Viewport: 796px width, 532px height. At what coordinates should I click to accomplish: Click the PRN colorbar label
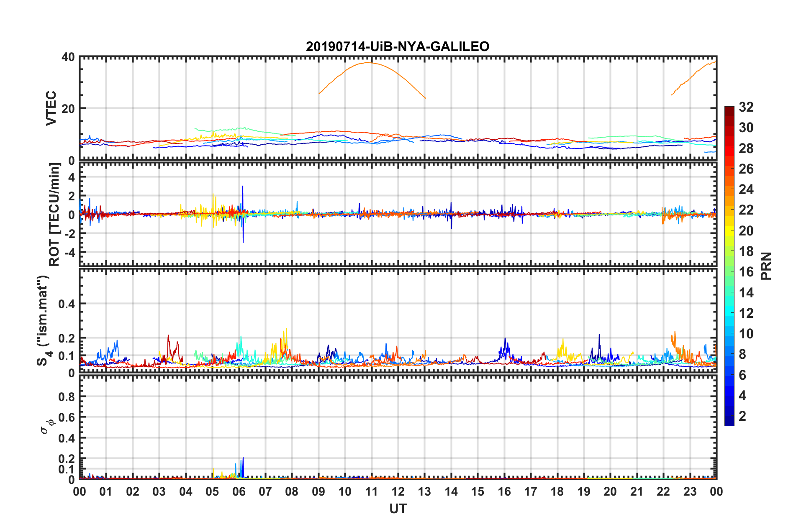pos(766,266)
